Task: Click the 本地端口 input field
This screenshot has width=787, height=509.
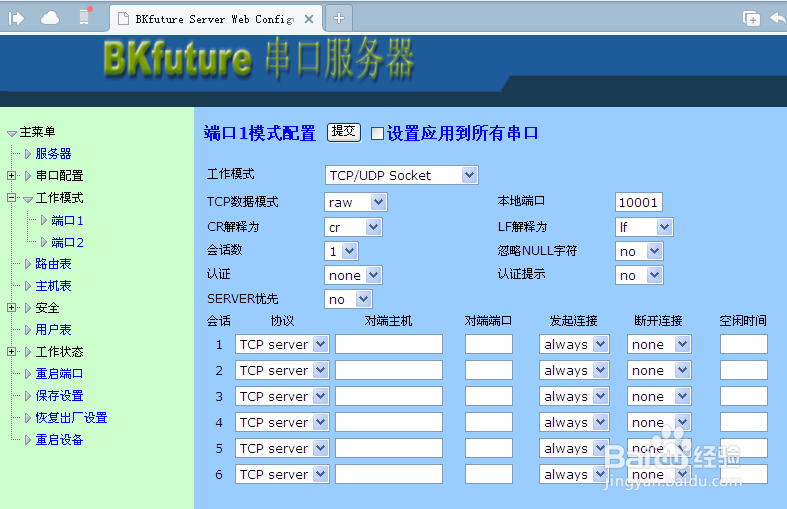Action: tap(638, 202)
